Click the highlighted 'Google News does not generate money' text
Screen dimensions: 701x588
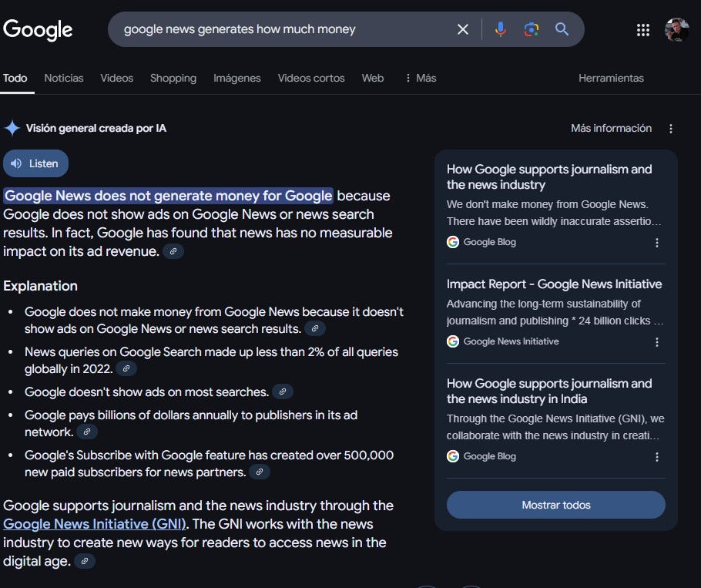[x=168, y=196]
